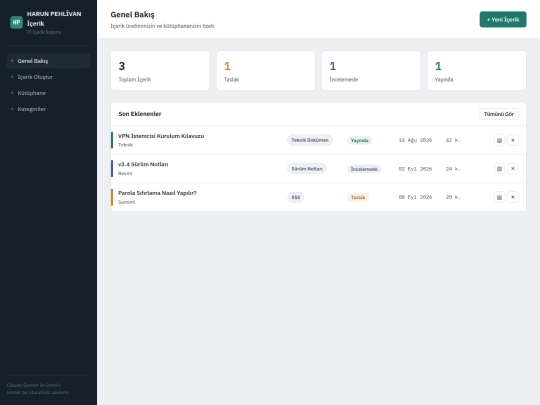Click the Claude Sonnet footer note
The image size is (540, 405).
pyautogui.click(x=38, y=389)
